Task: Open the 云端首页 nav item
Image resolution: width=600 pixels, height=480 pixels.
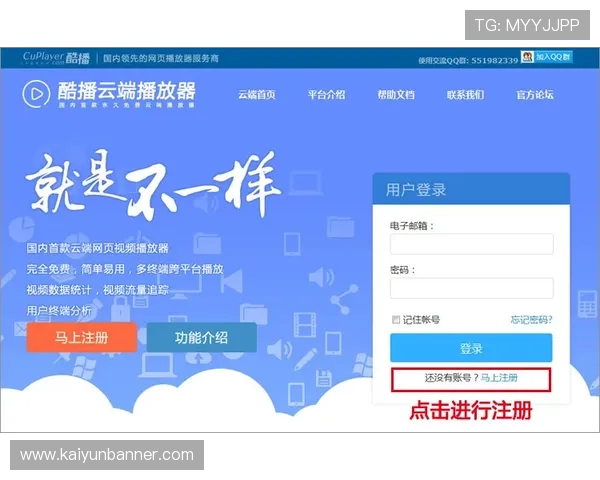Action: [x=257, y=95]
